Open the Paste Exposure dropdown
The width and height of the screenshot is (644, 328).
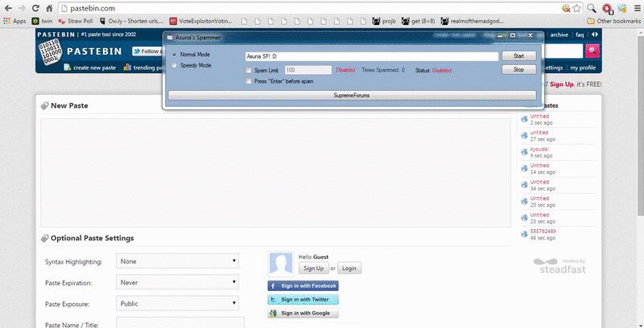[x=177, y=304]
